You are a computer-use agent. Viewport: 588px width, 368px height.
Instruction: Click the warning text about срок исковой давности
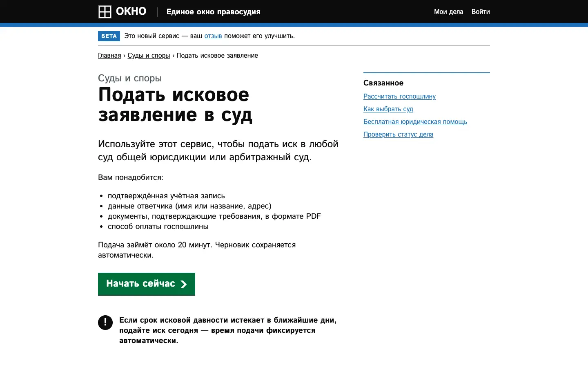click(228, 330)
